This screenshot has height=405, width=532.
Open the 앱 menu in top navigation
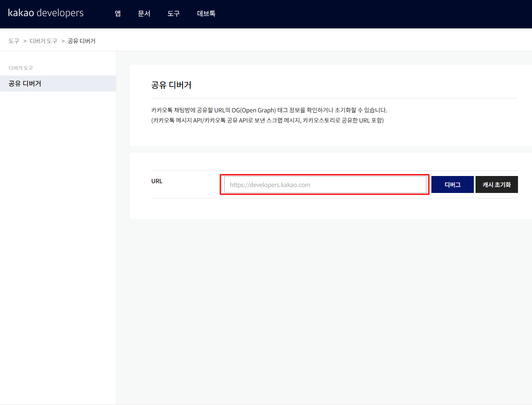pos(118,14)
